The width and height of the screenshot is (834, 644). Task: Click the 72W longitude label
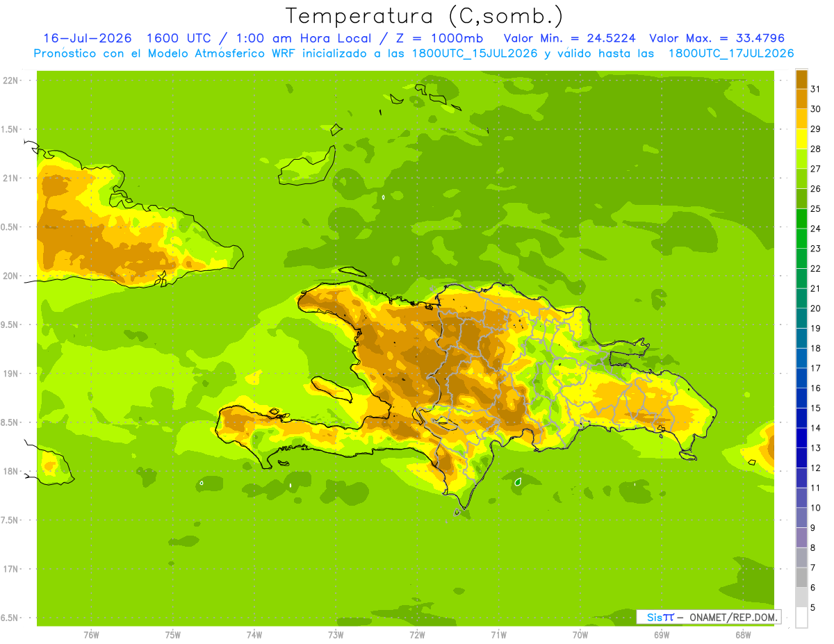417,635
